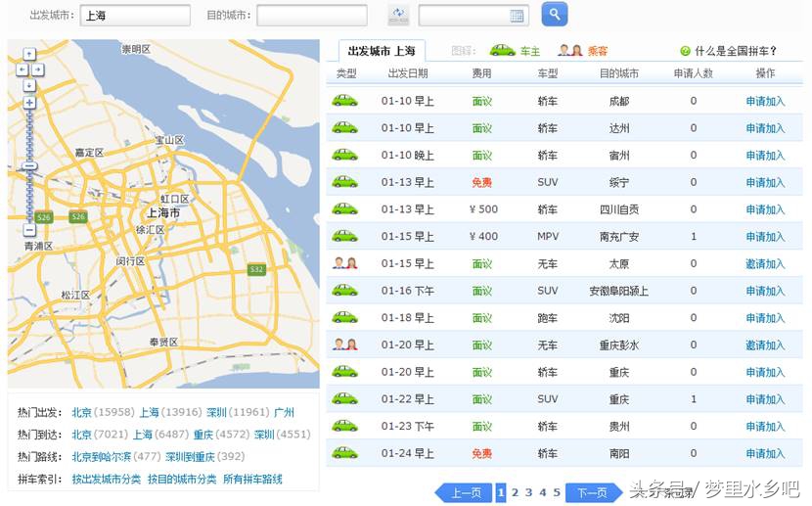
Task: Open popular departure 深圳 link
Action: pyautogui.click(x=216, y=412)
